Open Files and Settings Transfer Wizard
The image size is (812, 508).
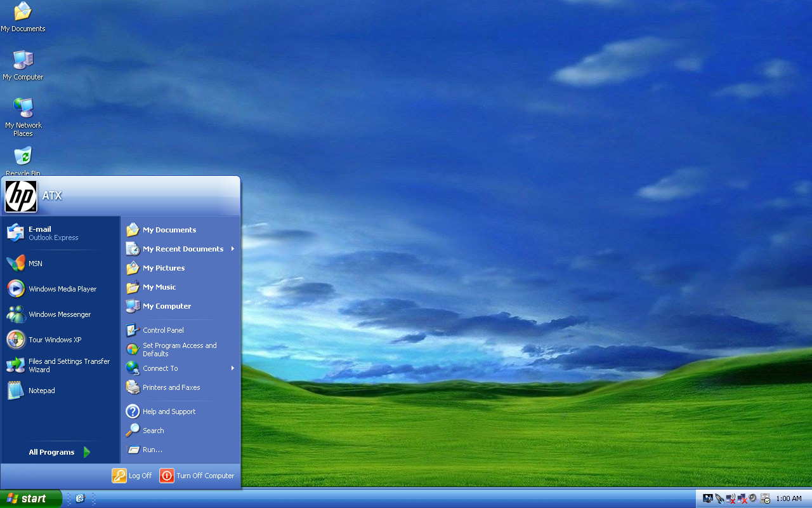(60, 365)
